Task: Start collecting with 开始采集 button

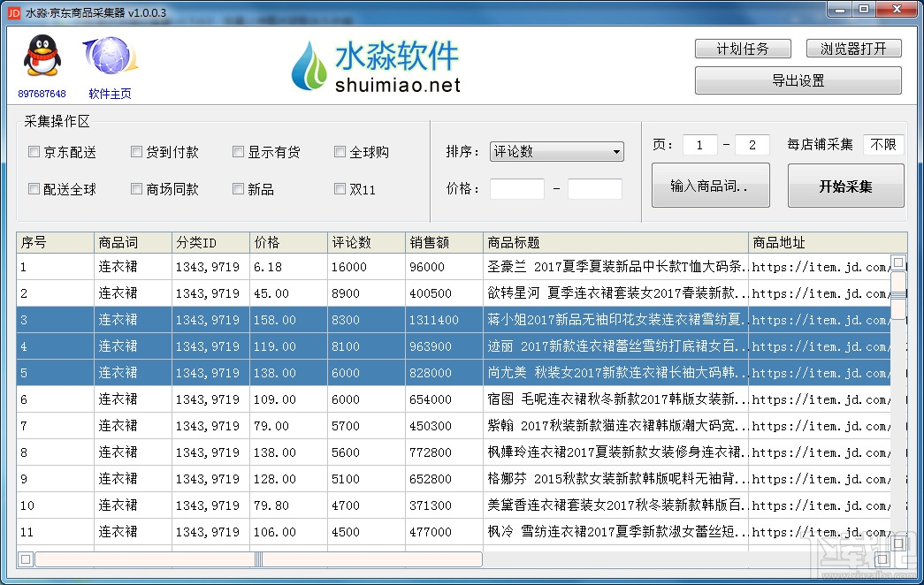Action: point(845,186)
